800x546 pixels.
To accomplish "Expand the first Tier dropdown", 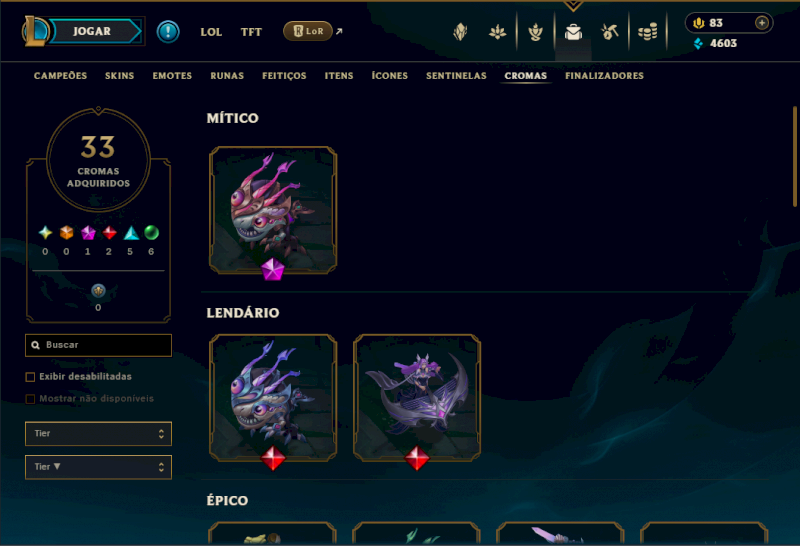I will pos(98,434).
